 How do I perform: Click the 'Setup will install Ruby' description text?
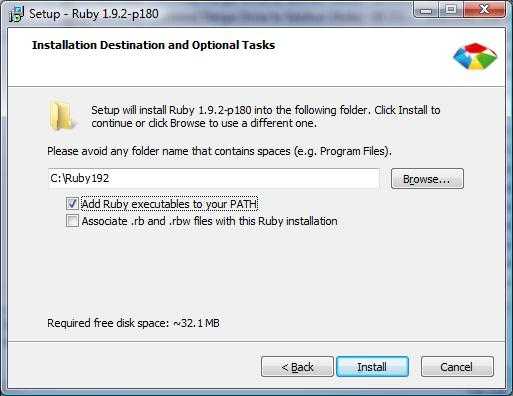pos(266,116)
